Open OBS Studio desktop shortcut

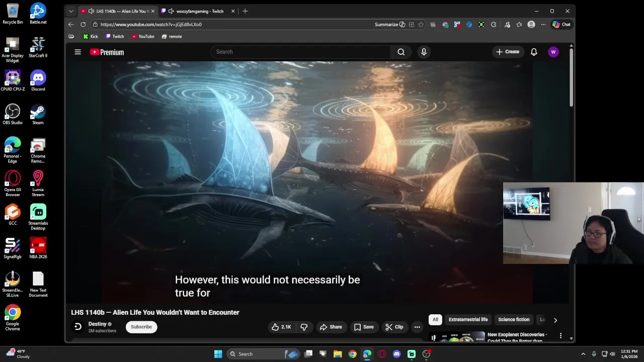pos(13,114)
